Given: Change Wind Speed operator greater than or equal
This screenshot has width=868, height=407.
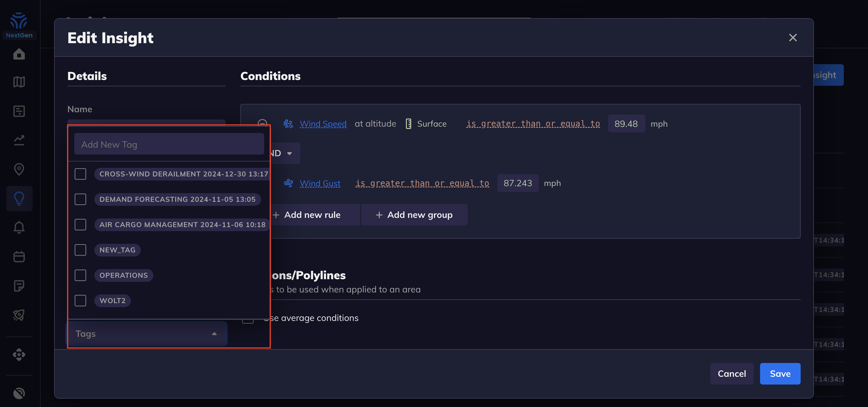Looking at the screenshot, I should [533, 124].
